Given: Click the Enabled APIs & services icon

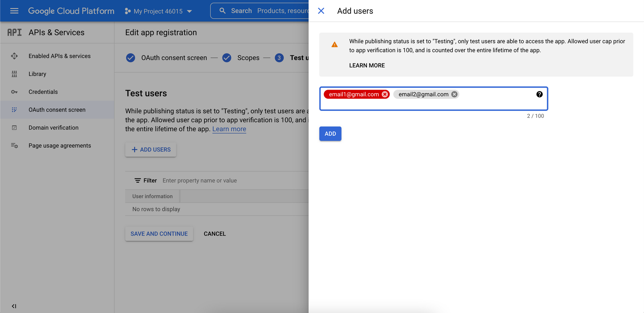Looking at the screenshot, I should (14, 56).
